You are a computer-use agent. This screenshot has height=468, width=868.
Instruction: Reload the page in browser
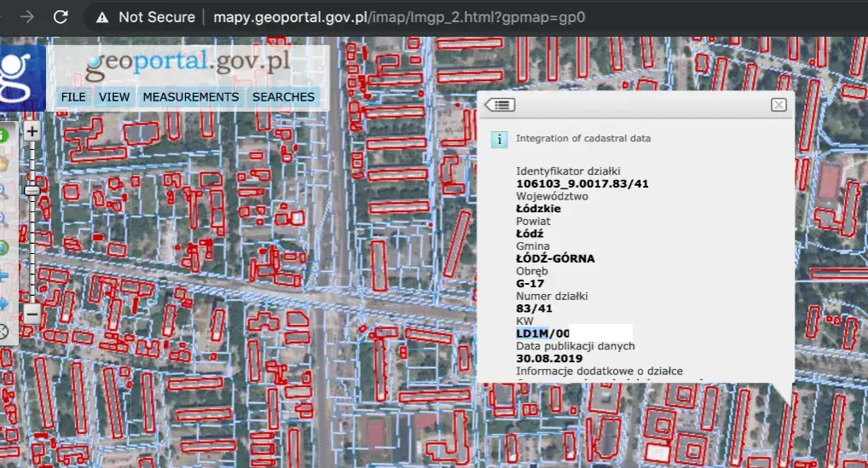61,17
